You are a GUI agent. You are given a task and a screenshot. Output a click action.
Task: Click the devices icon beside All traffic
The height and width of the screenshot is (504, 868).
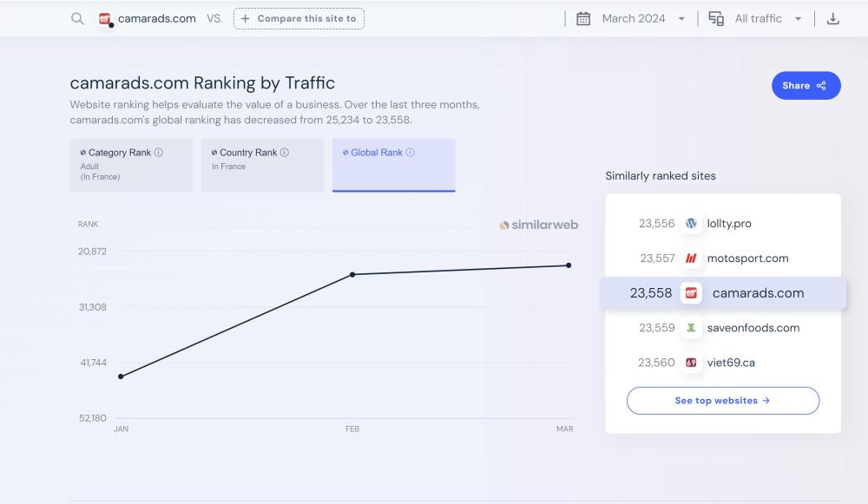[716, 19]
